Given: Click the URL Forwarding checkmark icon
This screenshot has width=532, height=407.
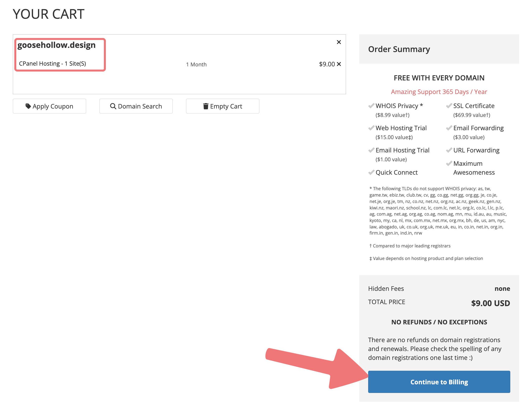Looking at the screenshot, I should click(x=449, y=150).
